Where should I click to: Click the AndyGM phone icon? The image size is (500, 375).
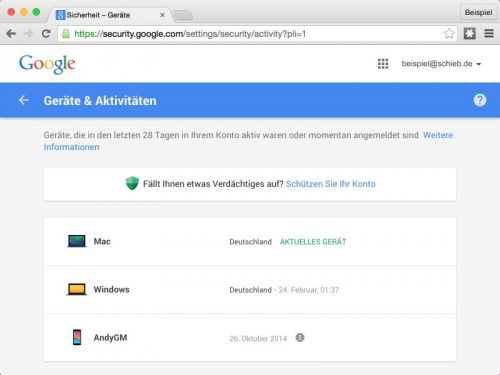point(77,337)
